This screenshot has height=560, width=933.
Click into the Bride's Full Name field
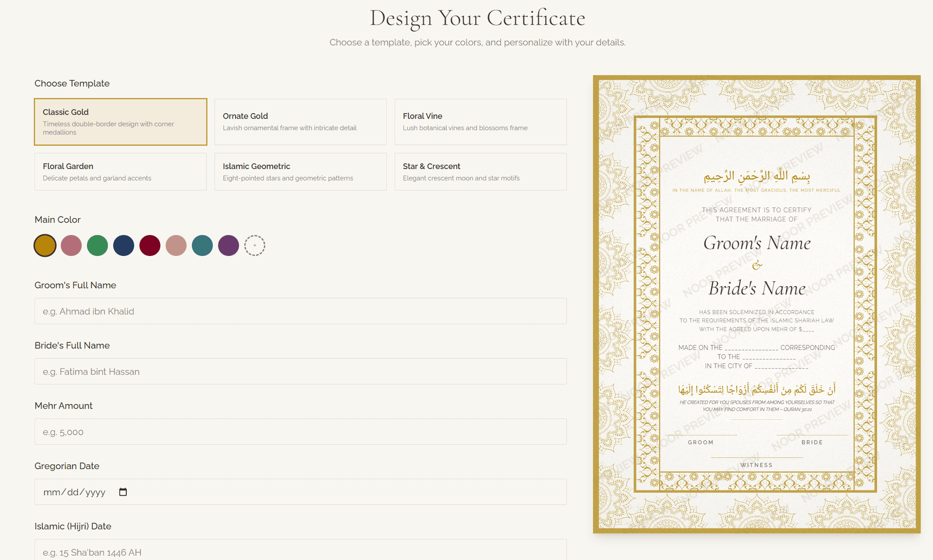click(x=300, y=371)
